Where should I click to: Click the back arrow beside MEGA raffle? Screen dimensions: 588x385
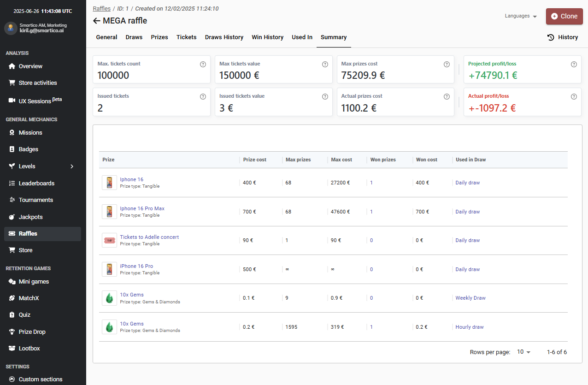(96, 21)
